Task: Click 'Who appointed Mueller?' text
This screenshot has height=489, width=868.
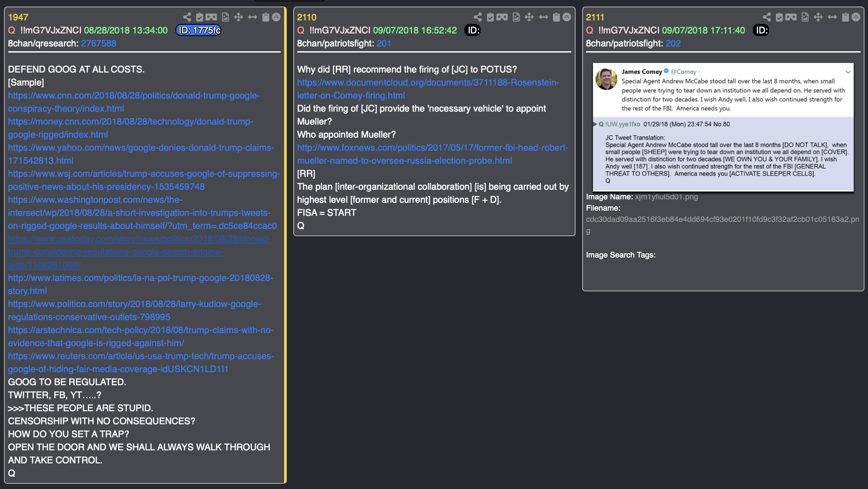Action: coord(346,135)
